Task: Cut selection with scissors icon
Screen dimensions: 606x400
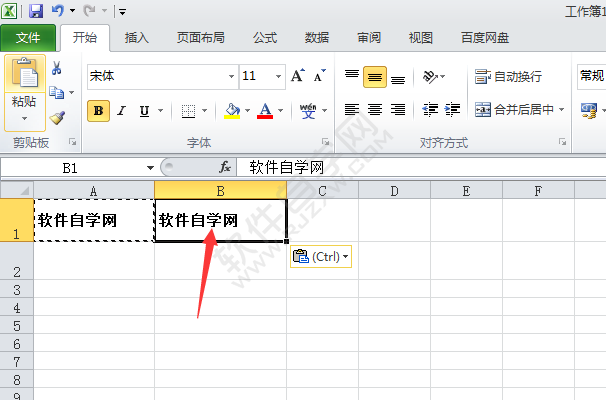Action: tap(56, 68)
